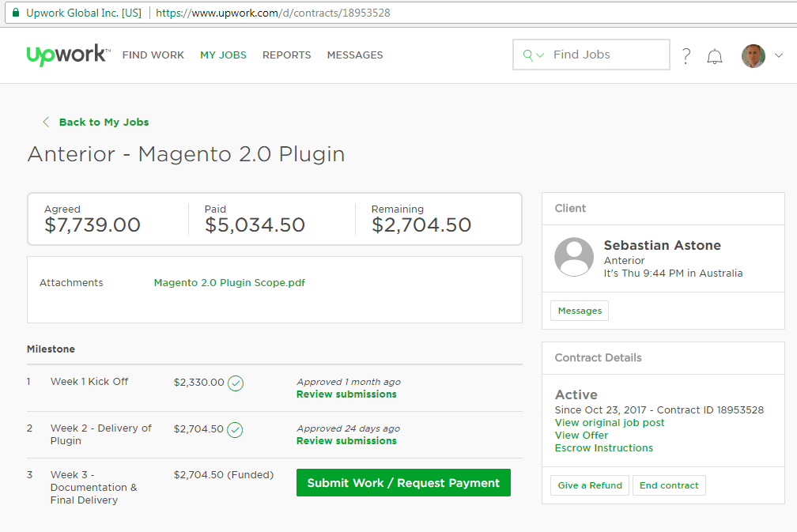Click Submit Work / Request Payment
797x532 pixels.
[403, 483]
